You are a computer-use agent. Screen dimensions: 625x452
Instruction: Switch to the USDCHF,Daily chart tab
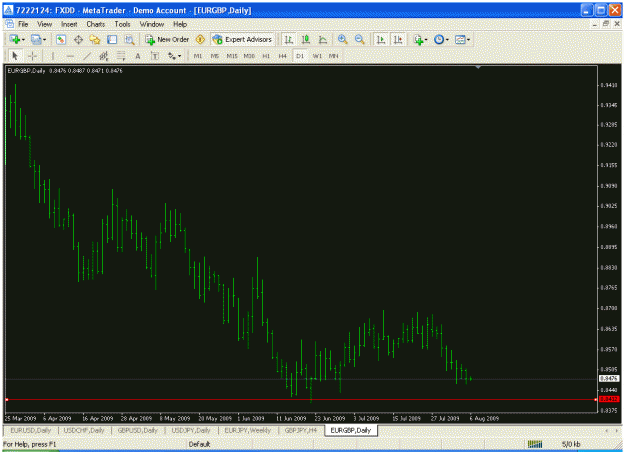tap(84, 430)
